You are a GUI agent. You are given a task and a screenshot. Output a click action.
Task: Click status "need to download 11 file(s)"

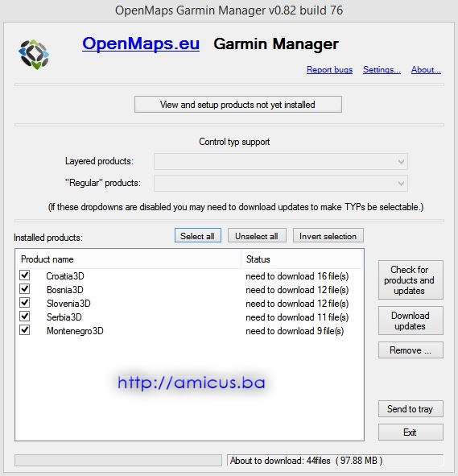[297, 317]
